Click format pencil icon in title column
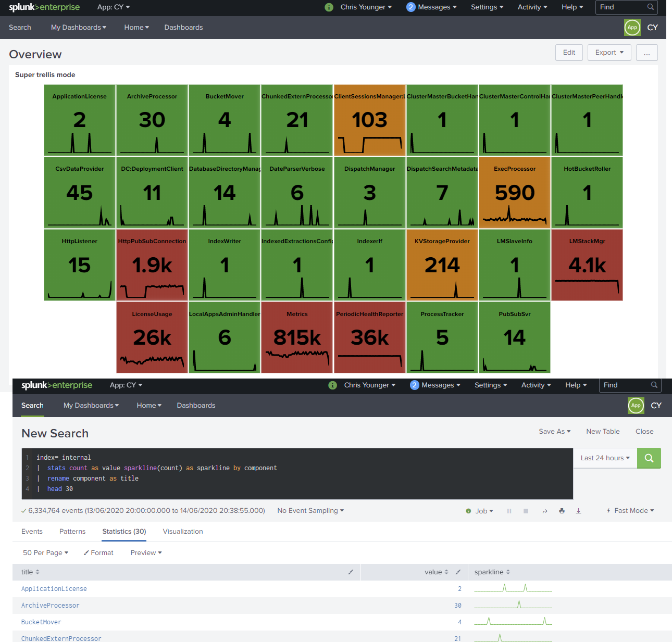The height and width of the screenshot is (642, 672). click(x=351, y=572)
